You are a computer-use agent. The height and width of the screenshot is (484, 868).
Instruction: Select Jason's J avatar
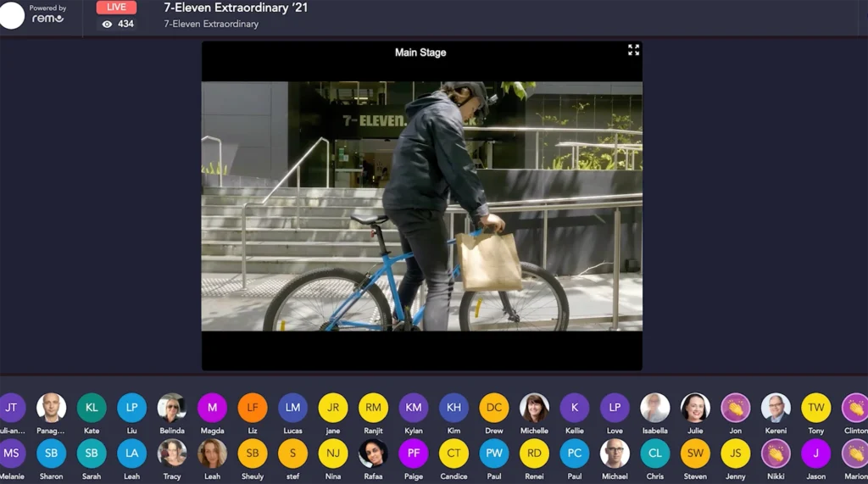[816, 453]
